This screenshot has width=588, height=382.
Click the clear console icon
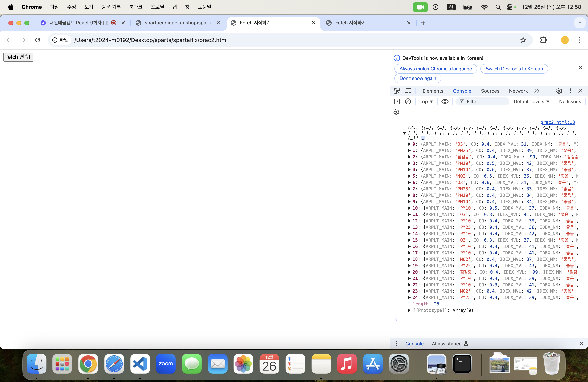coord(408,102)
